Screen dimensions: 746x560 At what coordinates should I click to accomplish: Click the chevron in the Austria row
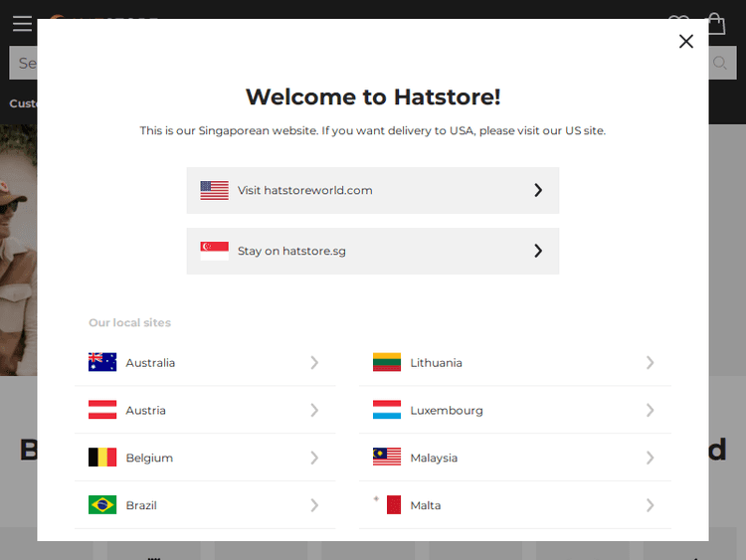(x=314, y=410)
